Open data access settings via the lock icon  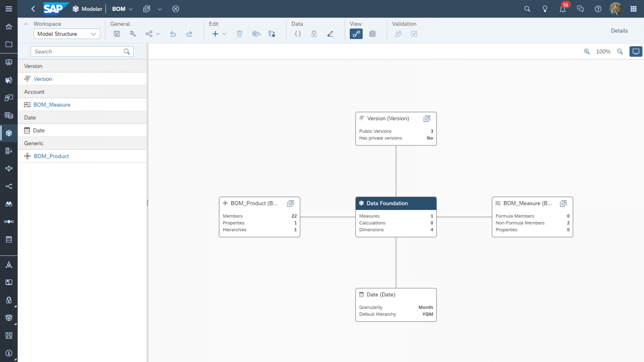coord(314,34)
